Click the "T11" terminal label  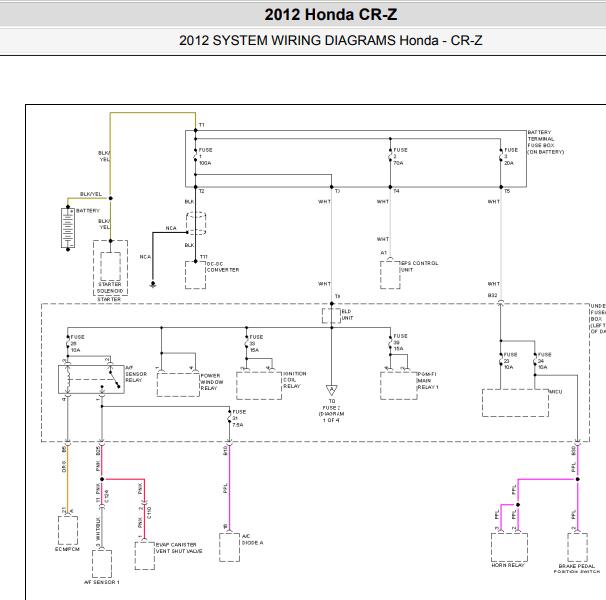pyautogui.click(x=204, y=257)
